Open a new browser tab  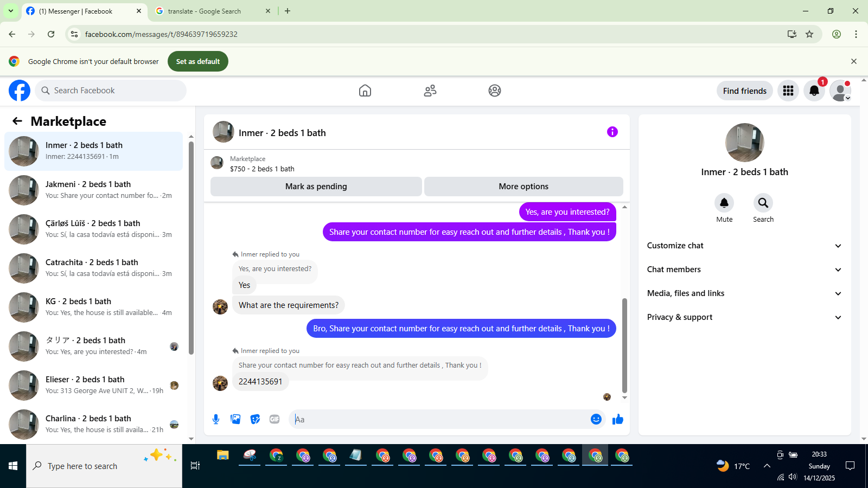click(288, 11)
